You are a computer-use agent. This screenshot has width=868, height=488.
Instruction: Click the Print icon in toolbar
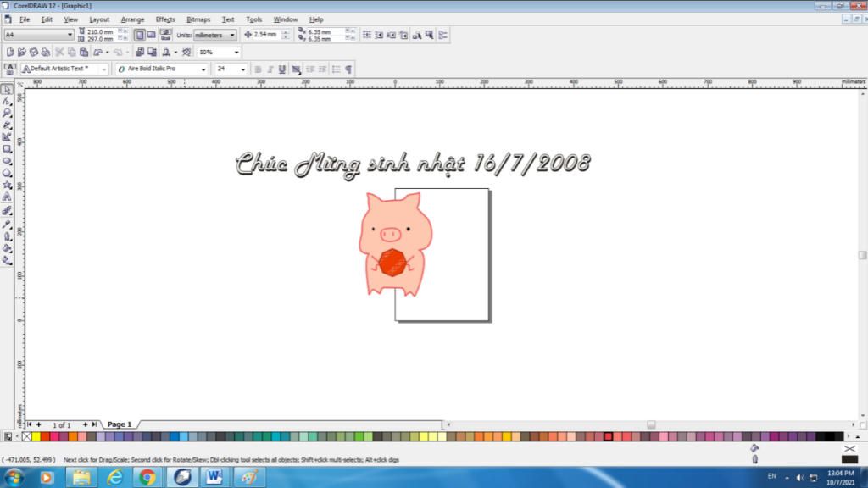(46, 52)
